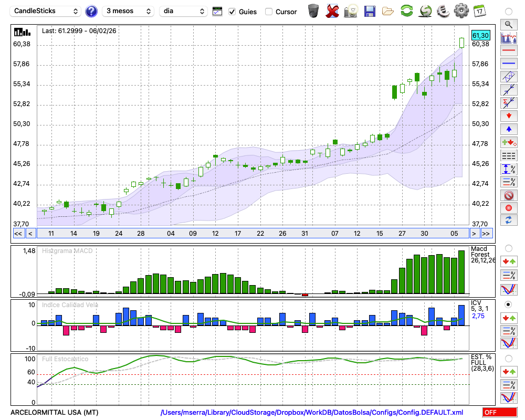This screenshot has height=420, width=525.
Task: Select the radio button beside MACD panel
Action: coord(508,248)
